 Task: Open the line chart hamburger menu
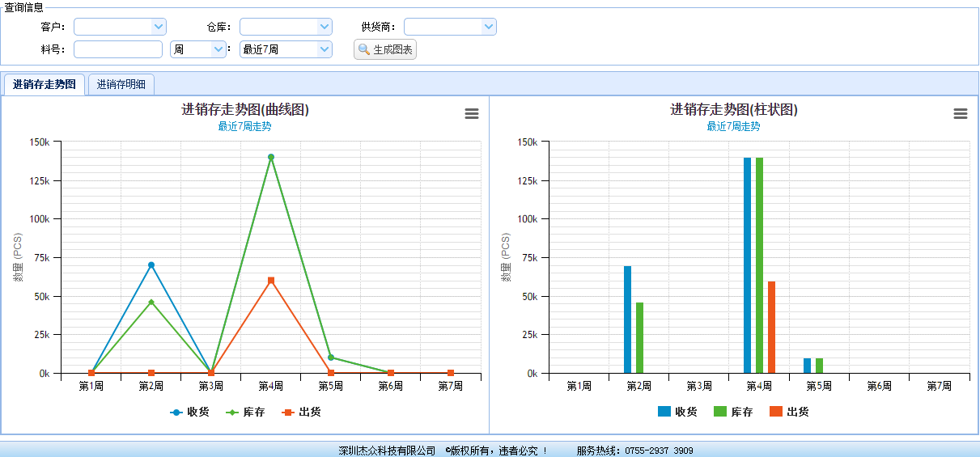click(x=472, y=114)
